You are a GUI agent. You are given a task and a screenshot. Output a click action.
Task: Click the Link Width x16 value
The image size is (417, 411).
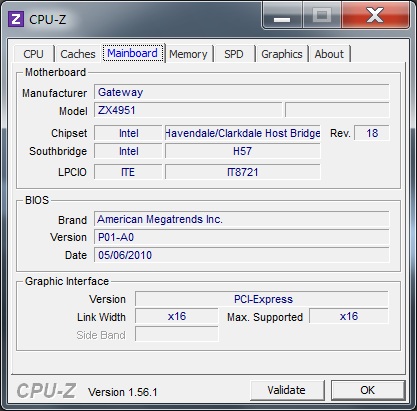[x=177, y=316]
